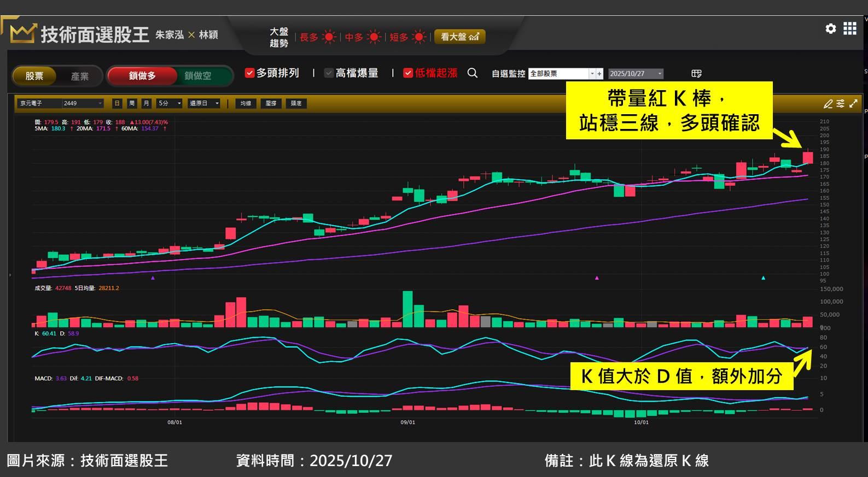Switch to 股票 mode
This screenshot has width=868, height=477.
(34, 76)
